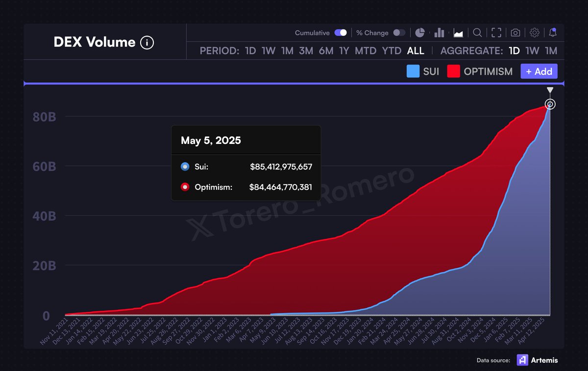Enable the % Change switch
Screen dimensions: 588x371
point(399,33)
